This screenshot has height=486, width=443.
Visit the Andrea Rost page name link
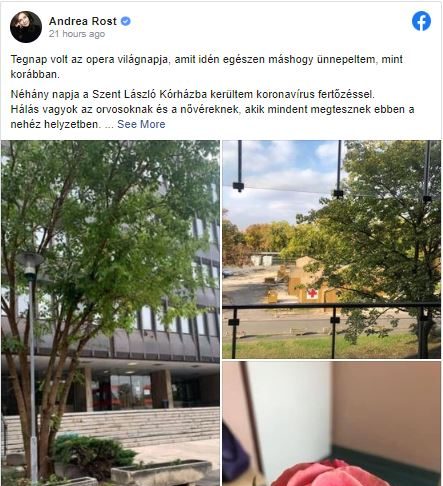tap(83, 21)
